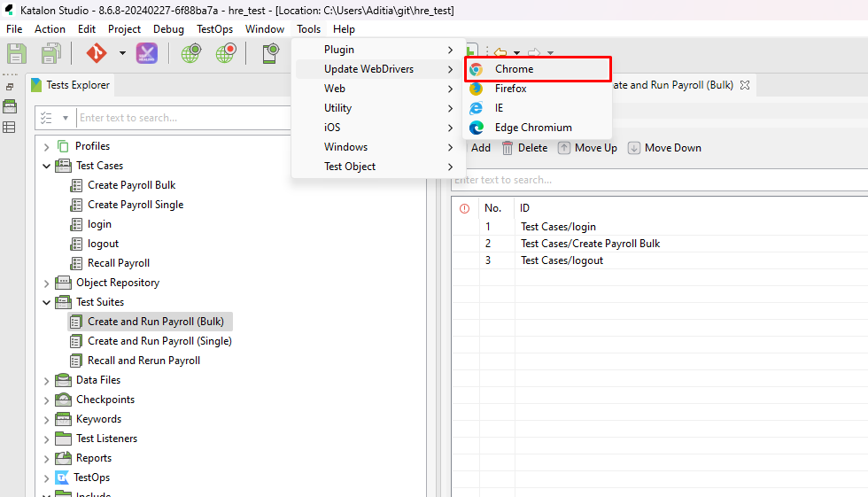The height and width of the screenshot is (497, 868).
Task: Open the Help menu
Action: click(344, 28)
